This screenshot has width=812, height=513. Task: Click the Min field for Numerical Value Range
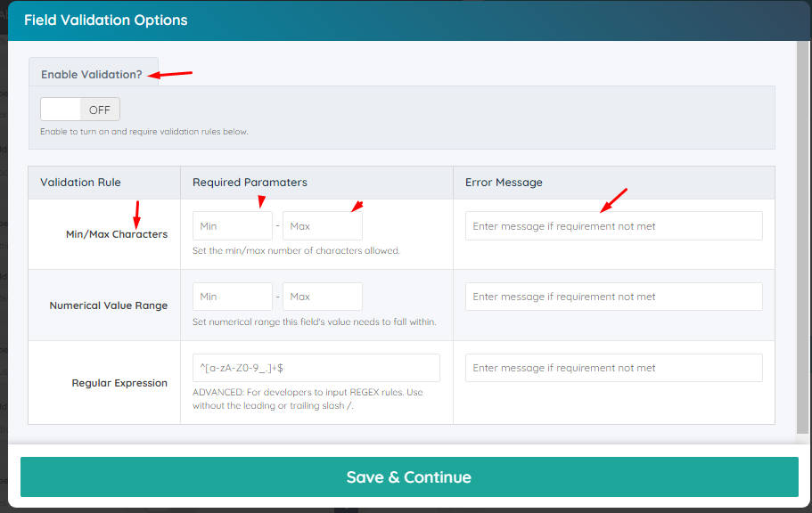point(232,297)
